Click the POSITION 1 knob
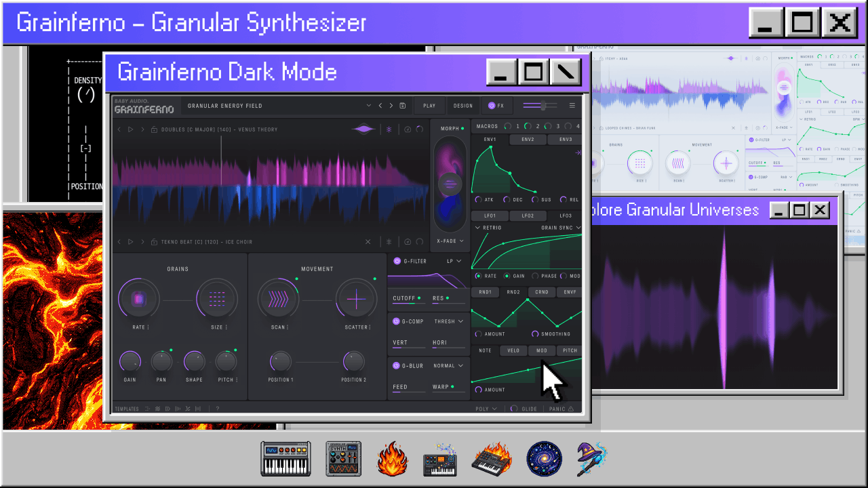Viewport: 868px width, 488px height. [x=280, y=361]
